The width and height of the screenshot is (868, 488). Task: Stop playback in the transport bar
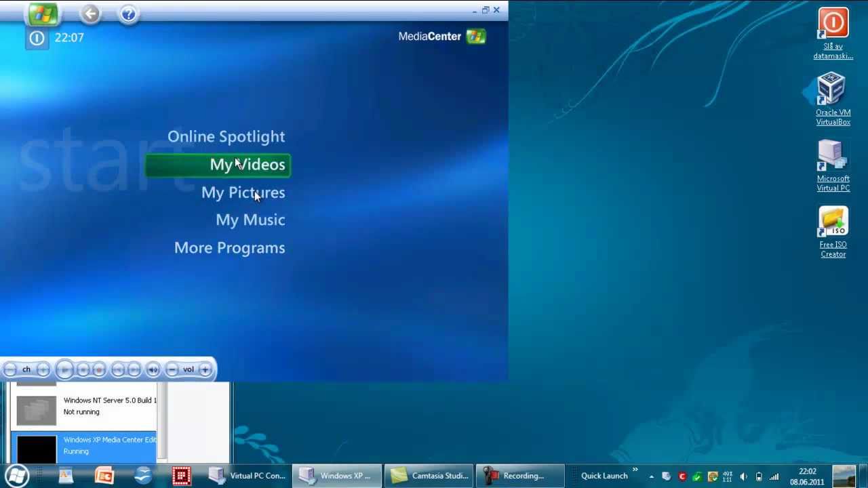[x=83, y=369]
